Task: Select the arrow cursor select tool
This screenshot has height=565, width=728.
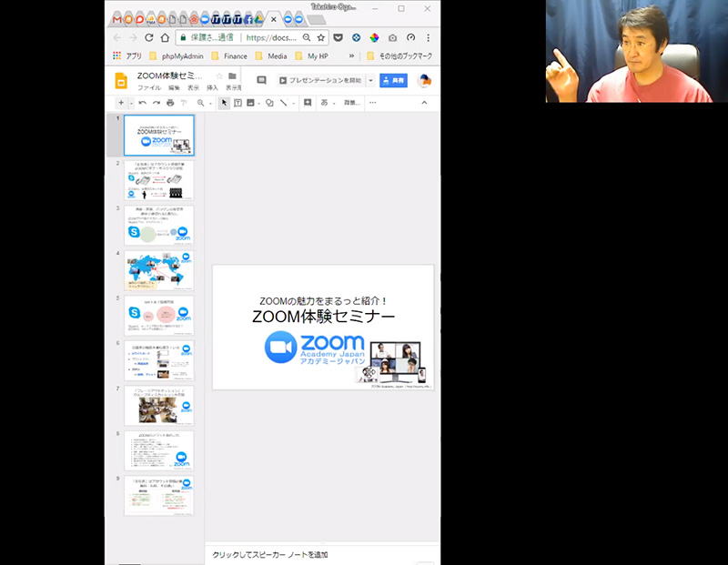Action: (224, 103)
